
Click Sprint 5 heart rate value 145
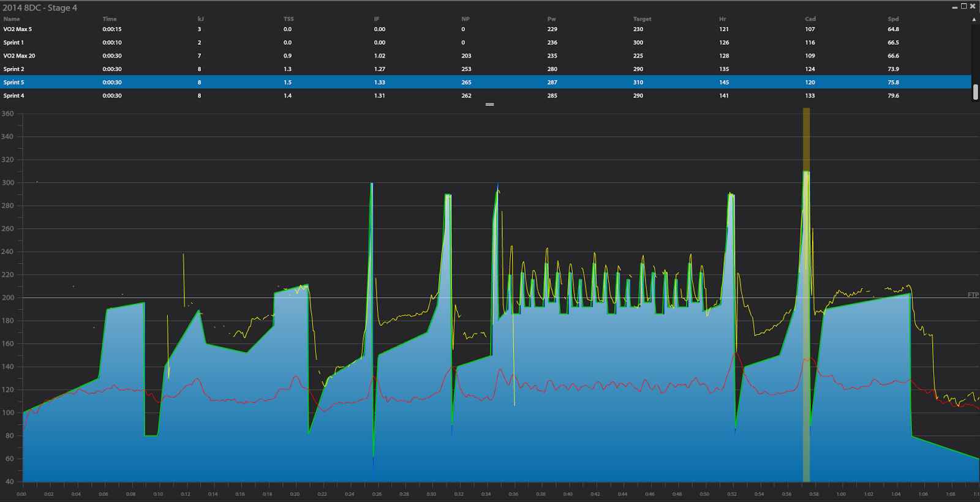click(x=724, y=82)
